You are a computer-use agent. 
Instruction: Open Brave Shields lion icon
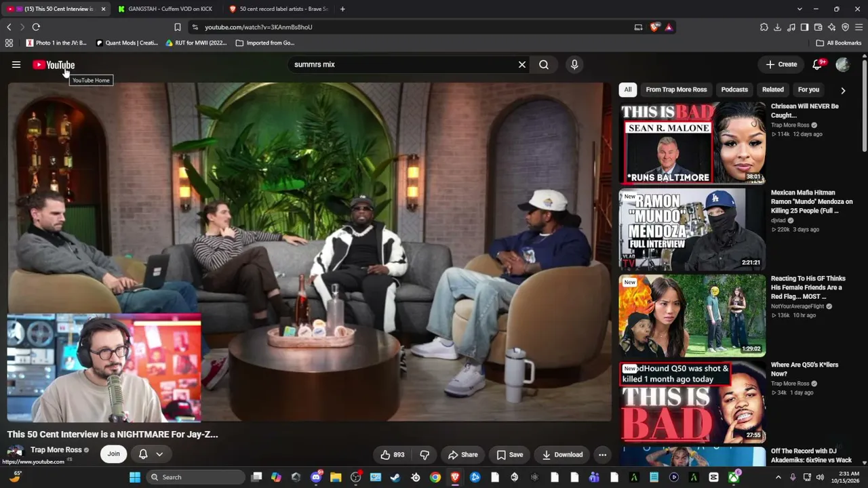pos(654,27)
